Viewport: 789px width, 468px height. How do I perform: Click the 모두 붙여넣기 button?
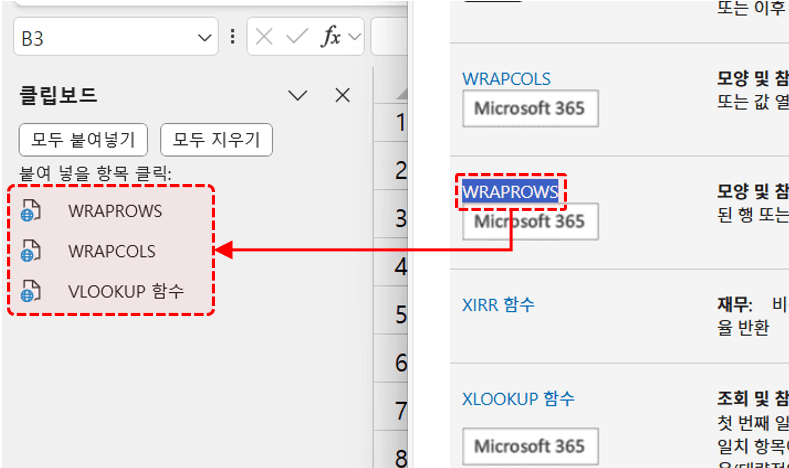83,138
